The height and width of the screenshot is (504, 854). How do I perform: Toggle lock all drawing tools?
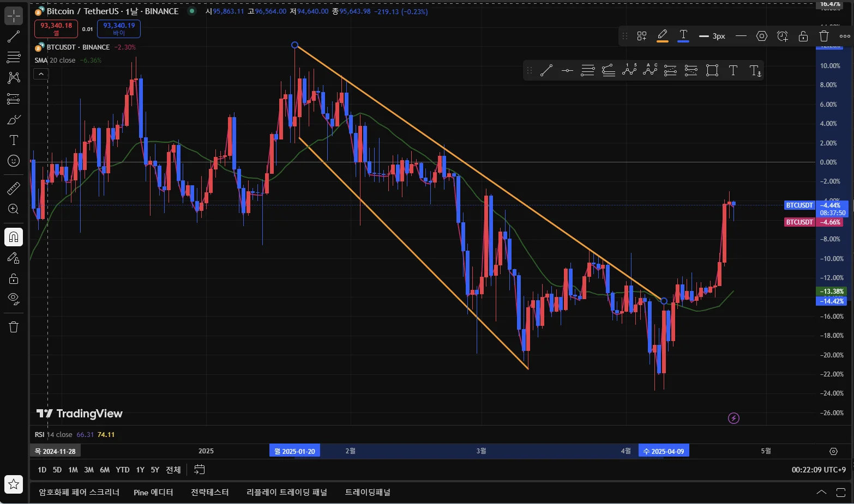14,278
